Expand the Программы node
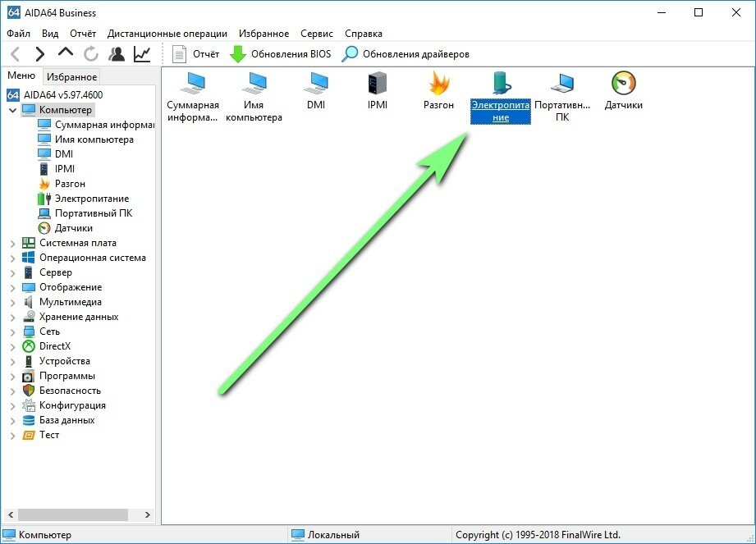 pos(13,377)
